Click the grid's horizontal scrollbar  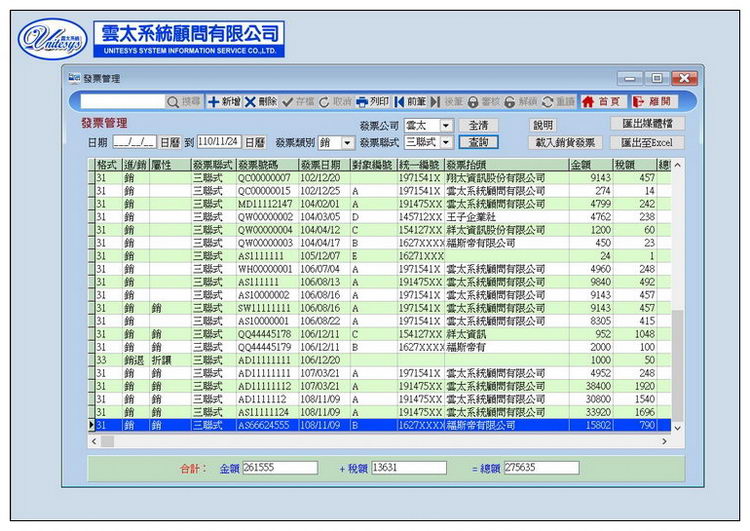(x=380, y=440)
